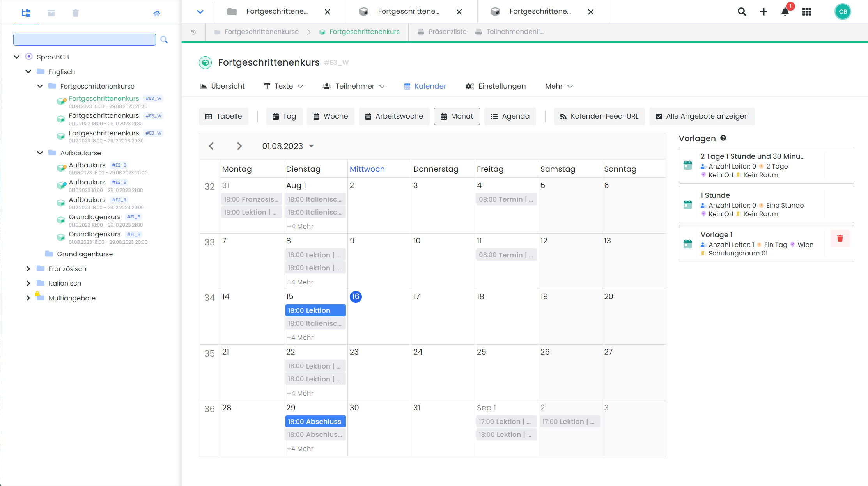This screenshot has width=868, height=486.
Task: Show +4 Mehr events on August 15
Action: [300, 337]
